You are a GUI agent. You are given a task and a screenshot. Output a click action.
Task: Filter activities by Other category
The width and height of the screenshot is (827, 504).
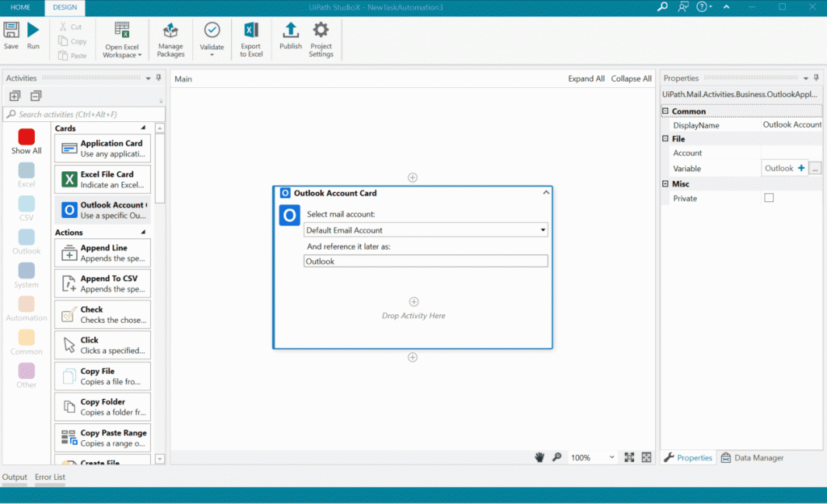point(27,376)
